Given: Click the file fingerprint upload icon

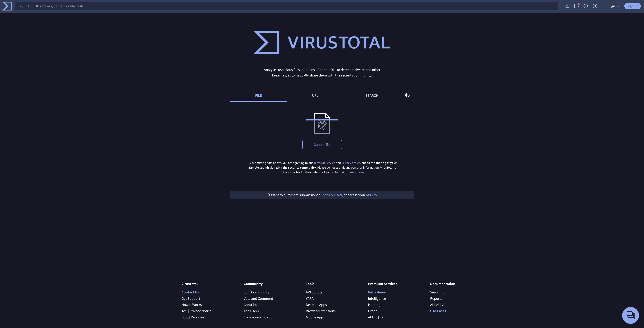Looking at the screenshot, I should tap(322, 124).
